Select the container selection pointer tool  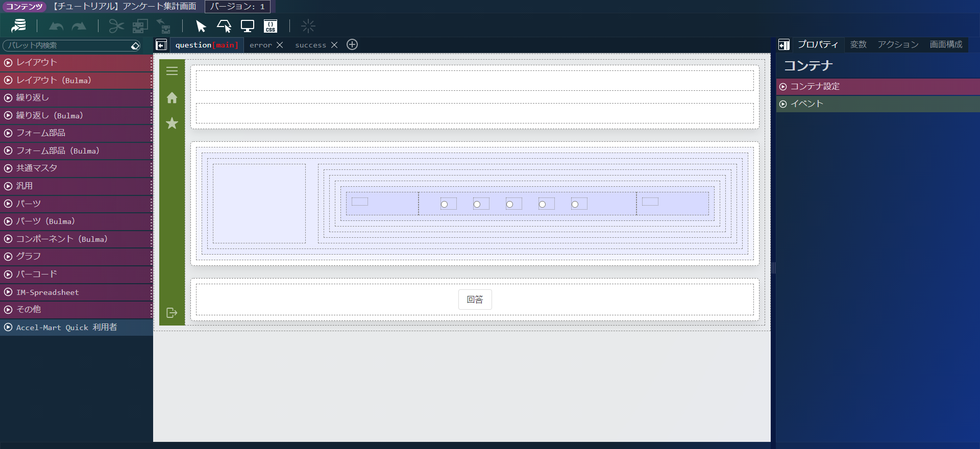click(x=224, y=26)
